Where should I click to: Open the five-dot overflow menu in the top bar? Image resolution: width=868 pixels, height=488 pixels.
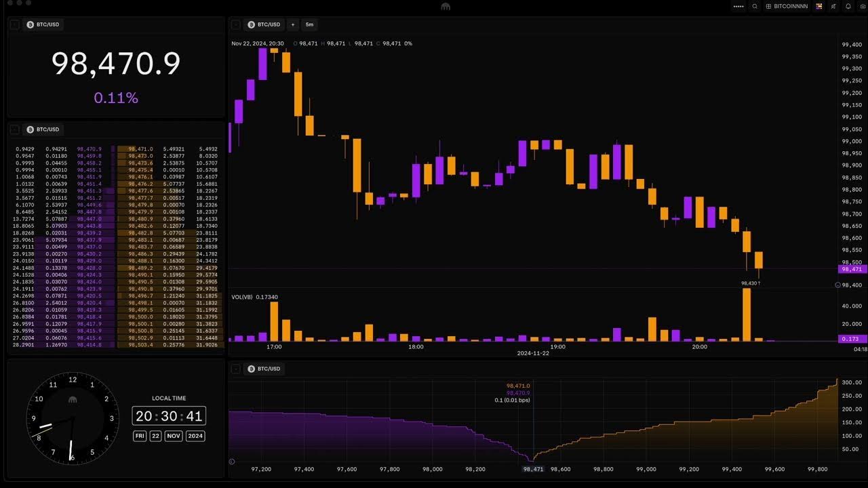pos(738,7)
